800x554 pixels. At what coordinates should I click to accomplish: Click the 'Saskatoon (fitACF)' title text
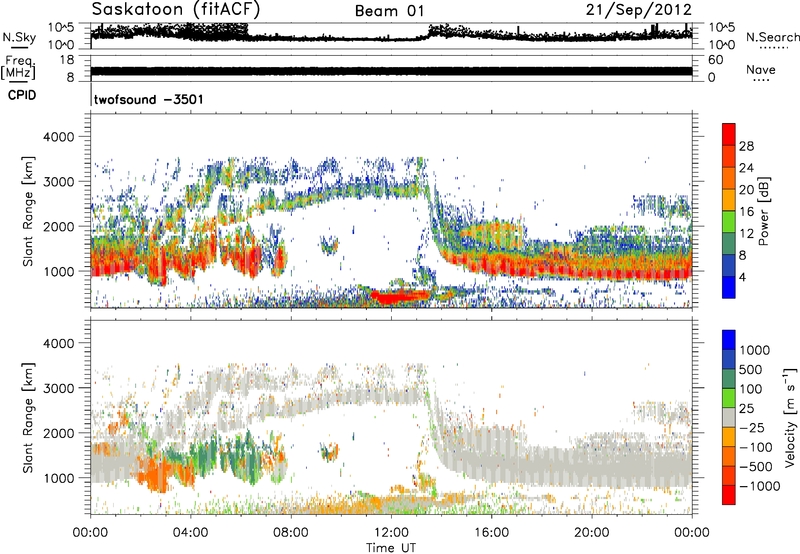176,10
